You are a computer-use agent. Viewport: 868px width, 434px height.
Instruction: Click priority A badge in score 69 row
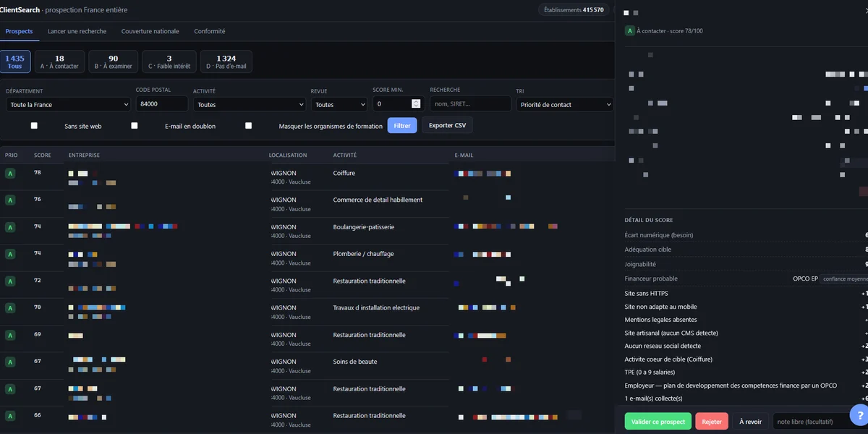click(x=10, y=336)
